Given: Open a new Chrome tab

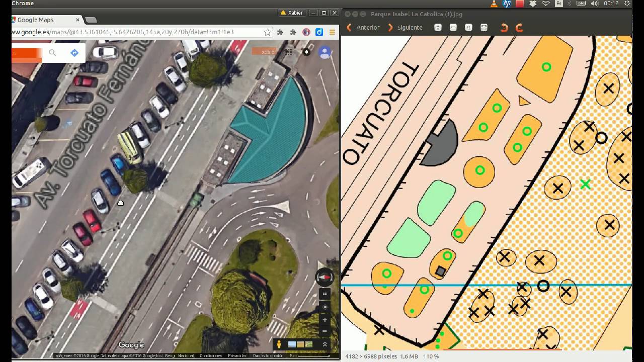Looking at the screenshot, I should (x=91, y=20).
